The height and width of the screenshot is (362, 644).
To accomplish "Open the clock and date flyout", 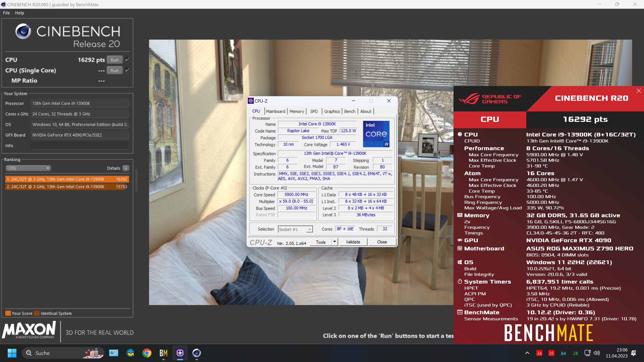I will point(616,353).
